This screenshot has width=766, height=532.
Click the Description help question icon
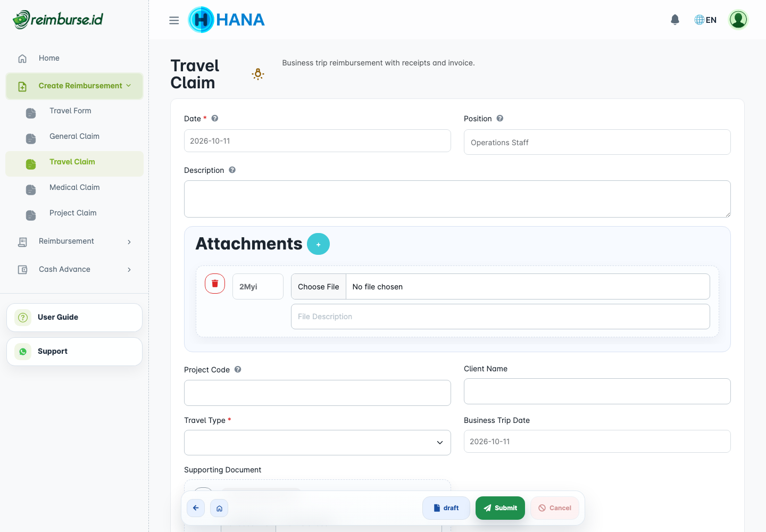[232, 170]
